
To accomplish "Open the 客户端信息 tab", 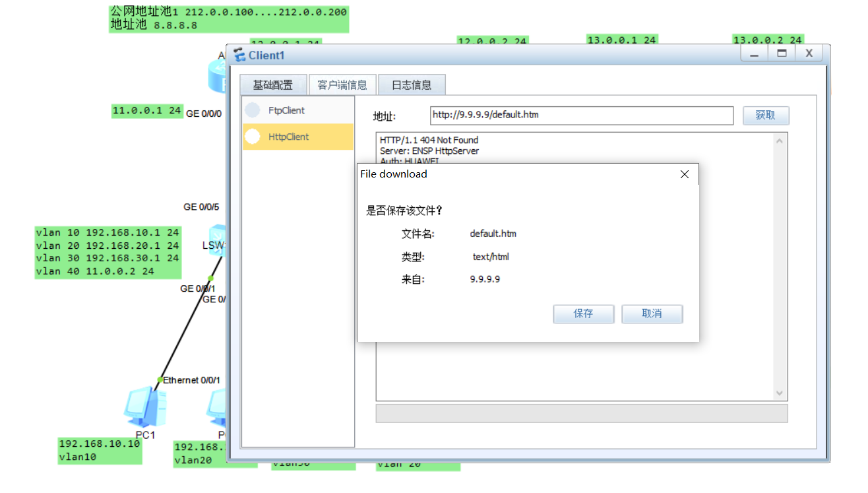I will pyautogui.click(x=342, y=85).
